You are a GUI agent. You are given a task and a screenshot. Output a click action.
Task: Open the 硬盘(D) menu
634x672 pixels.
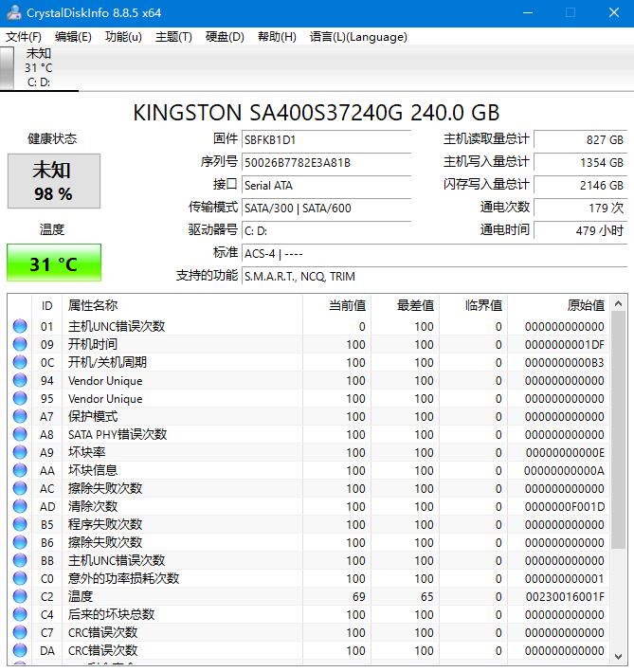click(225, 37)
